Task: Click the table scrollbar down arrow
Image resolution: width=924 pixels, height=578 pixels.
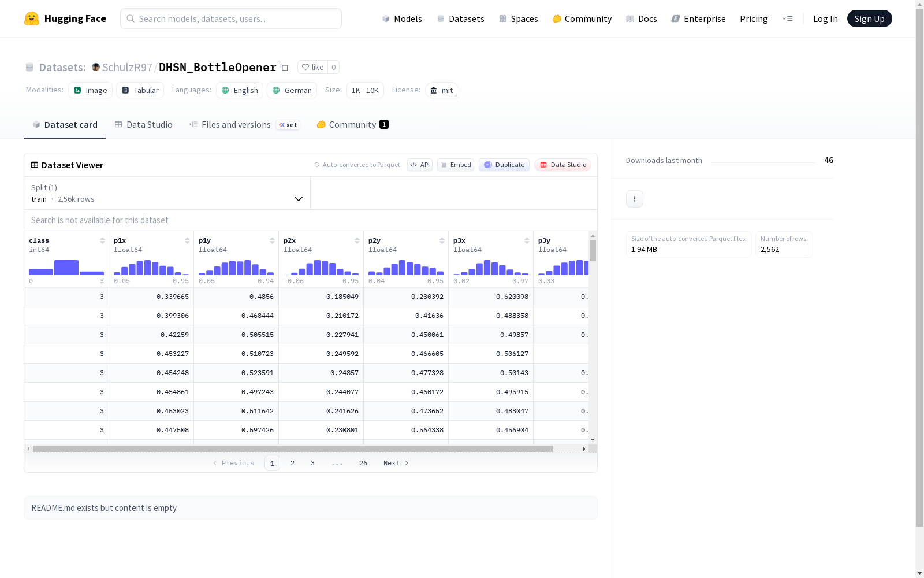Action: [x=593, y=440]
